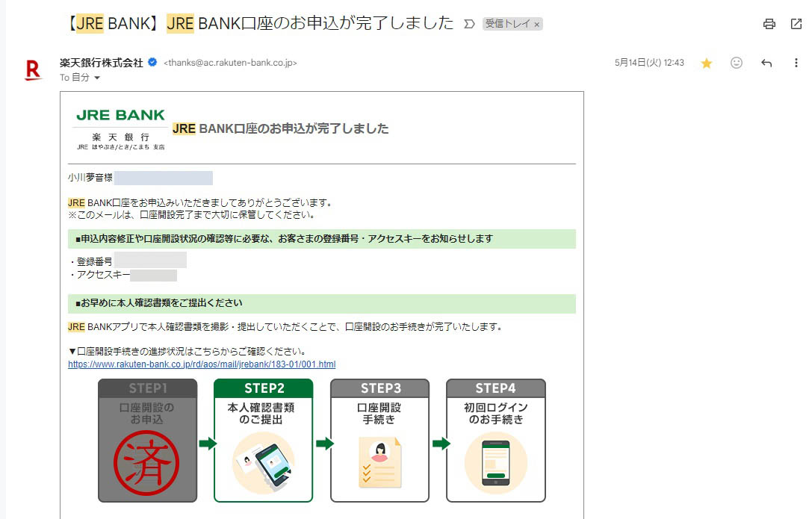Remove the 受信トレイ label with its x
Screen dimensions: 812x519
pyautogui.click(x=536, y=23)
